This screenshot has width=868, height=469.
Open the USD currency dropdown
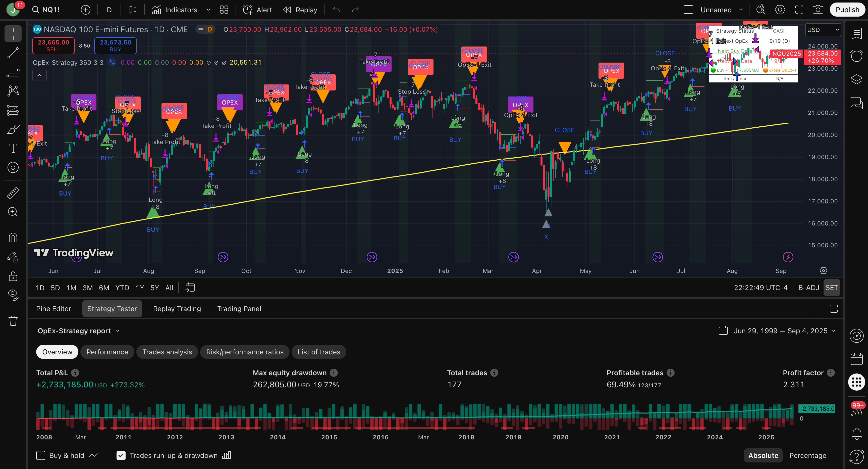823,30
